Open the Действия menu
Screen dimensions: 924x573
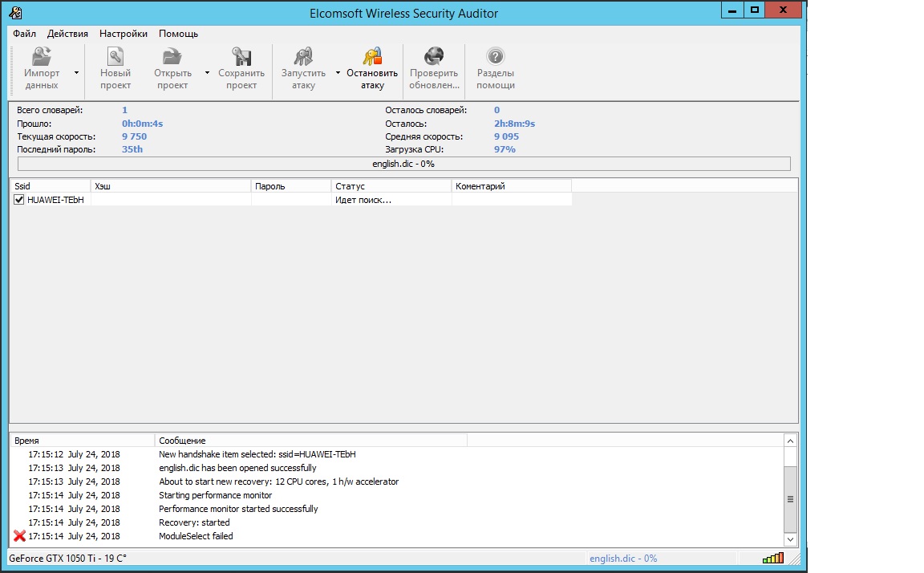[67, 34]
